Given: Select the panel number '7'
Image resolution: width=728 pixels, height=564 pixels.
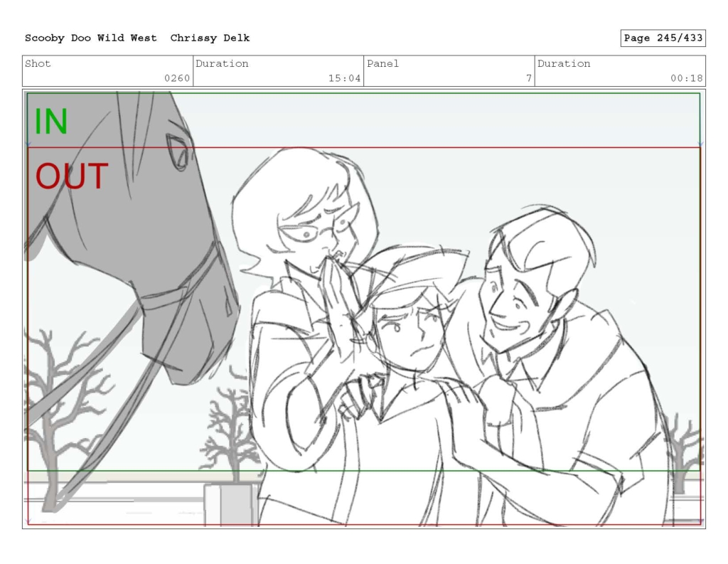Looking at the screenshot, I should (x=528, y=78).
